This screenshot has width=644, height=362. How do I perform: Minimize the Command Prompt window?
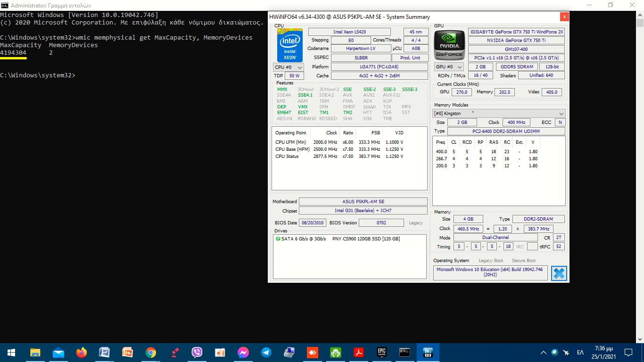[x=589, y=5]
